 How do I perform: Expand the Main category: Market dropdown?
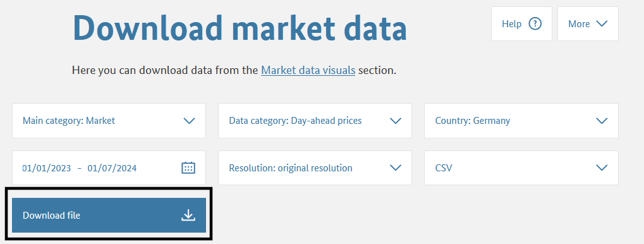pos(109,121)
